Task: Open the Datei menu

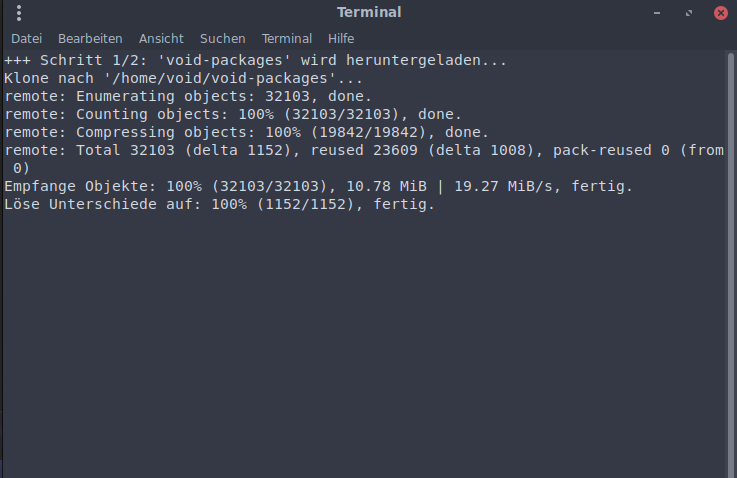Action: click(x=26, y=38)
